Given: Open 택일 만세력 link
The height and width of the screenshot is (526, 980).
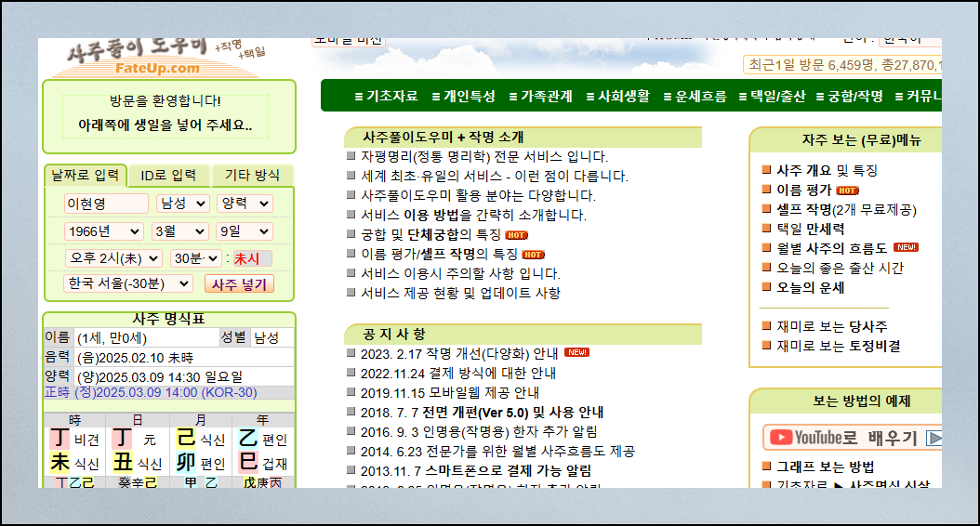Looking at the screenshot, I should pyautogui.click(x=810, y=229).
